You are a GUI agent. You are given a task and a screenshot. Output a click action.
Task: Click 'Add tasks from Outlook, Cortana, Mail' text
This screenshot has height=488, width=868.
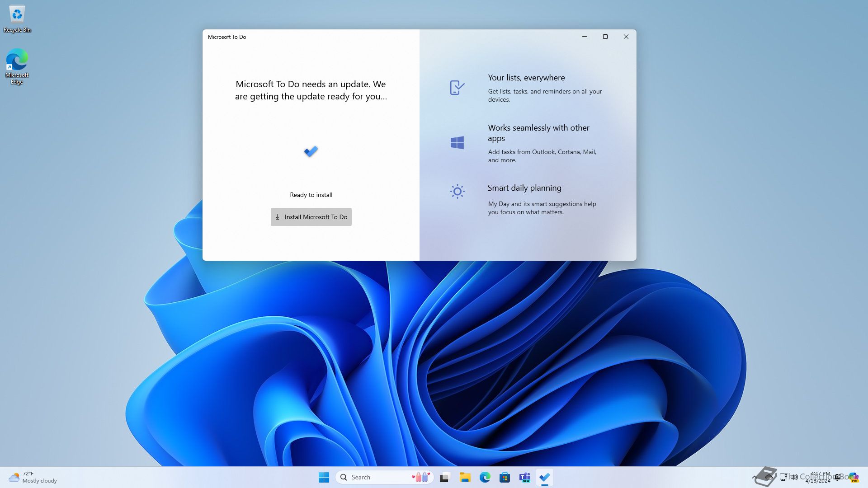pyautogui.click(x=542, y=156)
